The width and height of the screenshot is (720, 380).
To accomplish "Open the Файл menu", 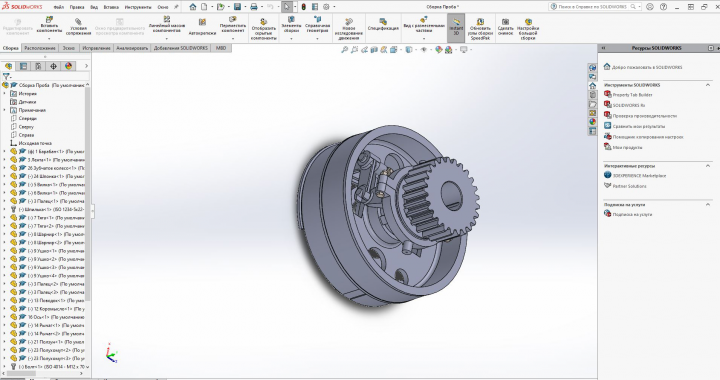I will coord(58,7).
